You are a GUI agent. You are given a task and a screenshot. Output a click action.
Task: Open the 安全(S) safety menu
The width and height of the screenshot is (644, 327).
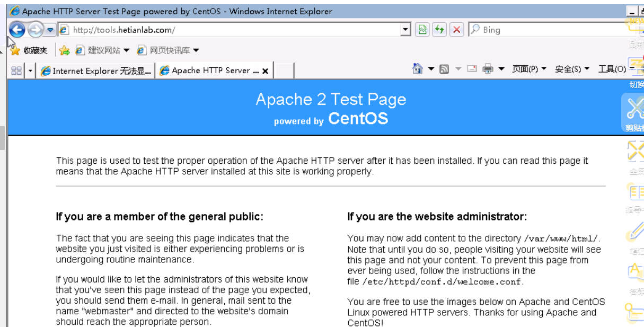pyautogui.click(x=572, y=69)
